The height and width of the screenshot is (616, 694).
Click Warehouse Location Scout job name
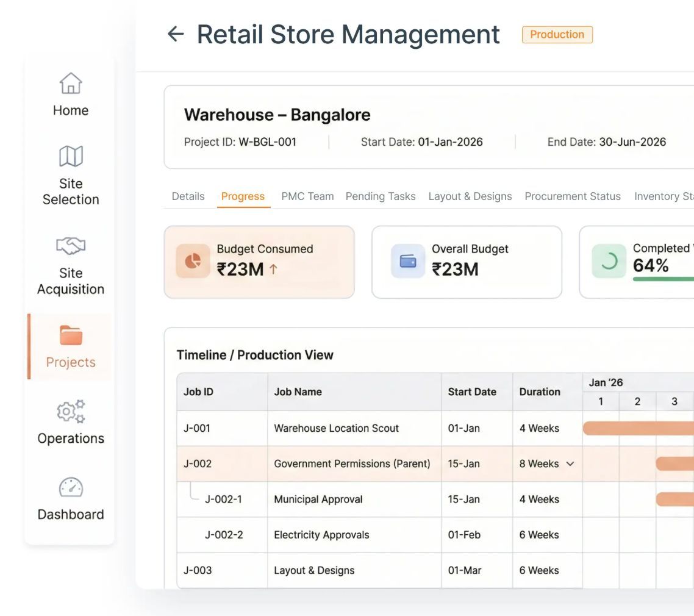click(337, 428)
